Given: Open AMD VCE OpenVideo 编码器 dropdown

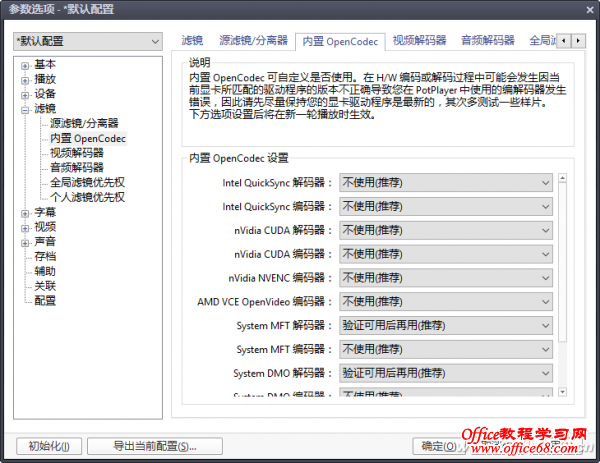Looking at the screenshot, I should [446, 302].
